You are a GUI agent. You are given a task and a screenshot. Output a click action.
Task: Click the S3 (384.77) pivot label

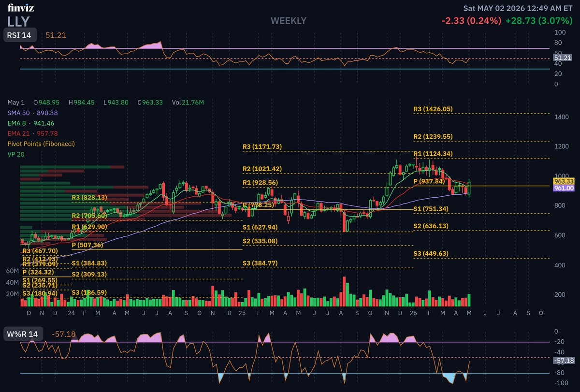260,263
